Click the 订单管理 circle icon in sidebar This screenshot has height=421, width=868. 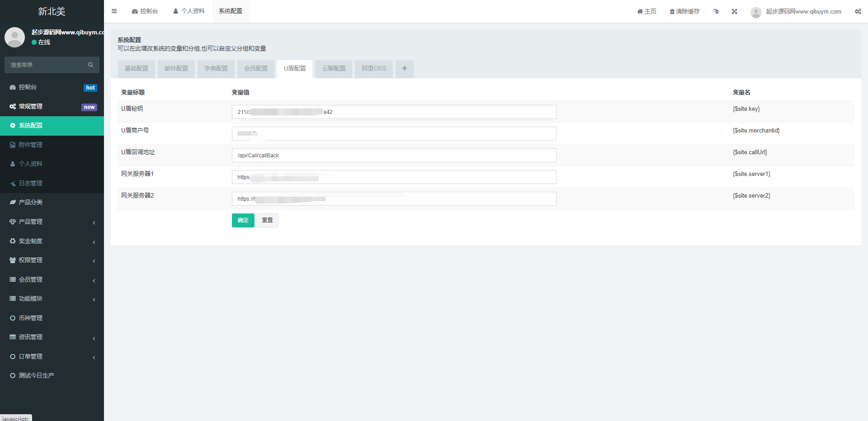tap(13, 356)
